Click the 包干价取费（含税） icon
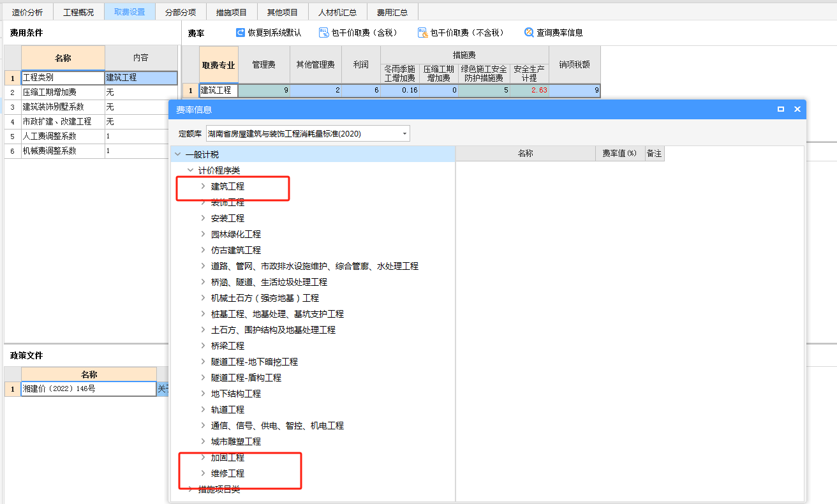The height and width of the screenshot is (504, 837). point(324,33)
